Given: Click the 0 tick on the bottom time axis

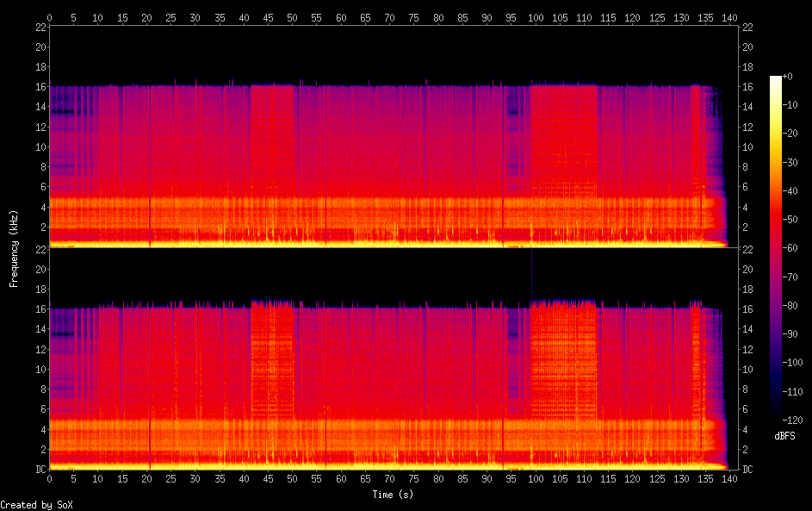Looking at the screenshot, I should [x=50, y=479].
